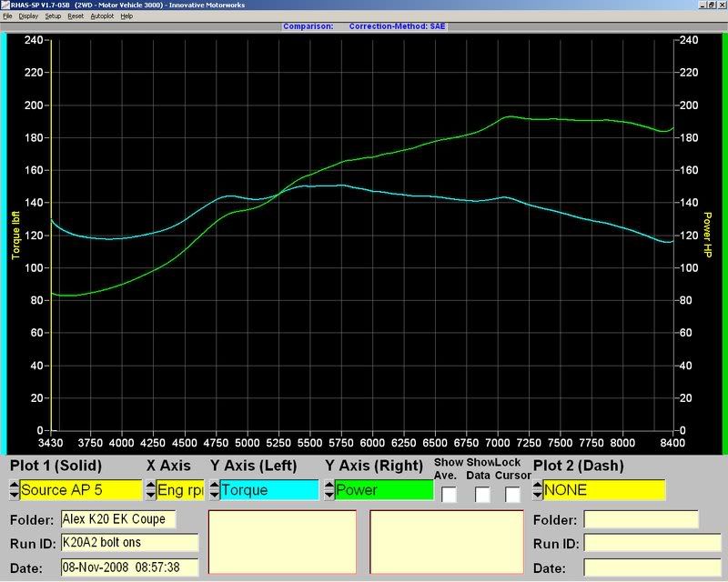Click the Run ID field showing K20A2 bolt ons
Viewport: 728px width, 582px height.
[129, 543]
